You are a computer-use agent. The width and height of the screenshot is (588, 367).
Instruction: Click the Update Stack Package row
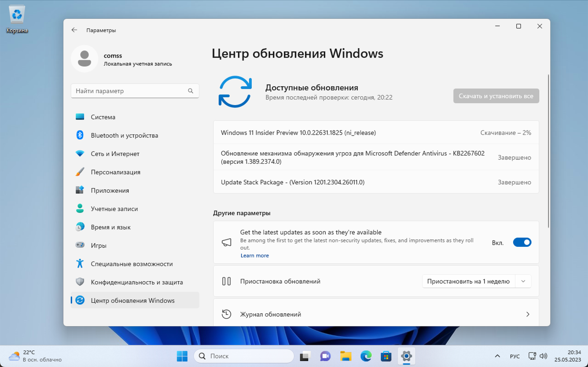(x=376, y=182)
